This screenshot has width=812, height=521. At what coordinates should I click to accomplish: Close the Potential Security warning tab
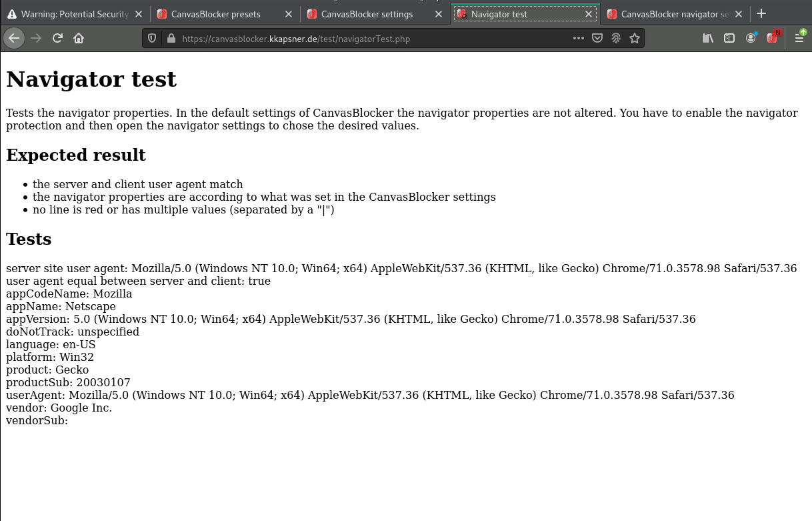click(x=138, y=14)
